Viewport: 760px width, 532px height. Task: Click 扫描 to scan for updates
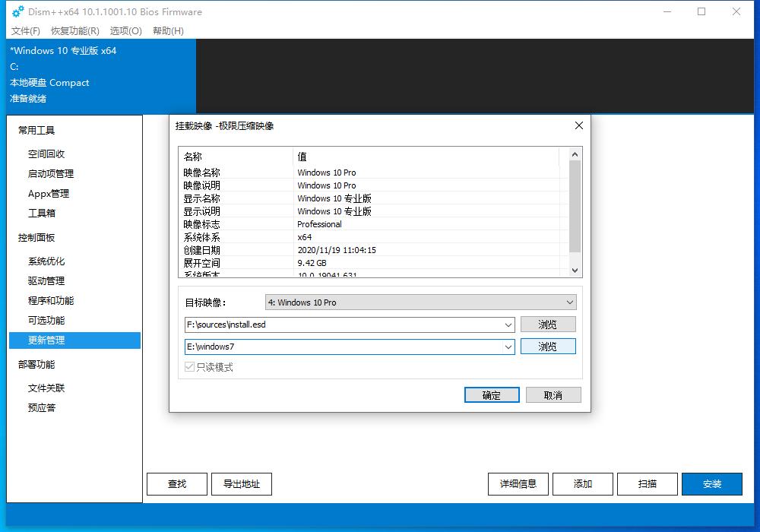pyautogui.click(x=647, y=483)
